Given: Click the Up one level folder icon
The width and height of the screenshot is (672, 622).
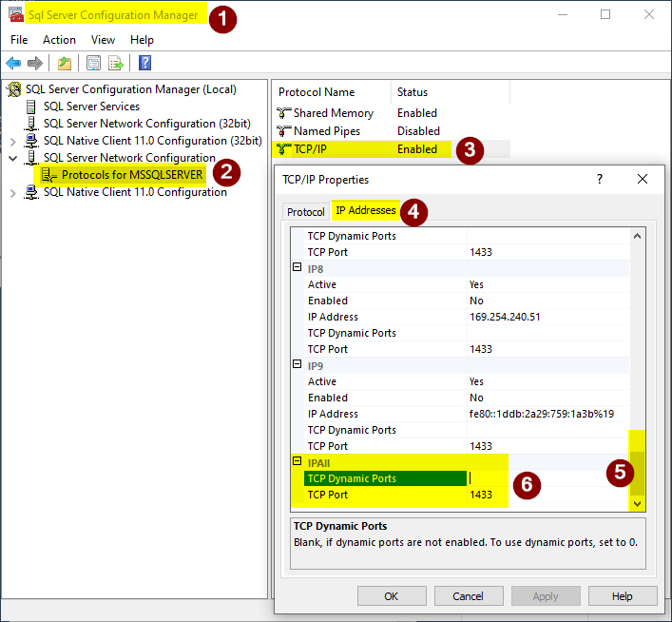Looking at the screenshot, I should point(65,64).
